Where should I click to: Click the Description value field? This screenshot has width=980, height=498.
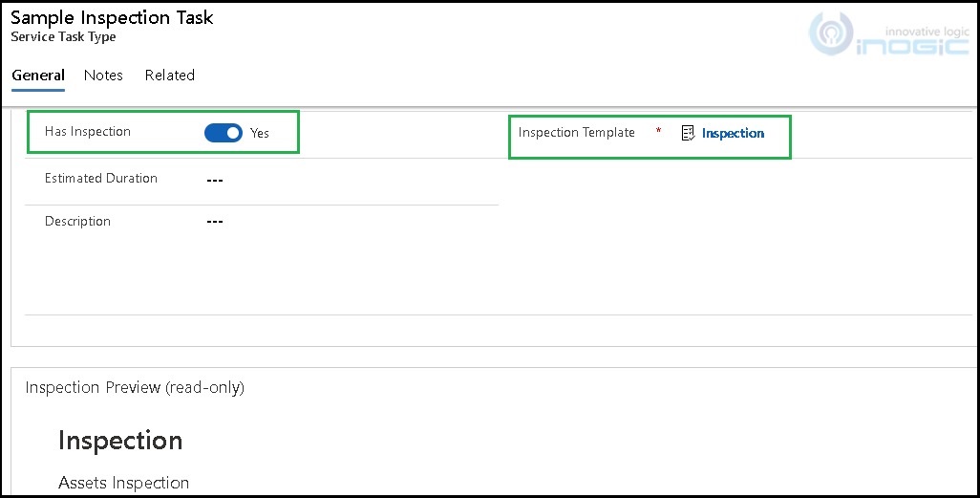(215, 222)
